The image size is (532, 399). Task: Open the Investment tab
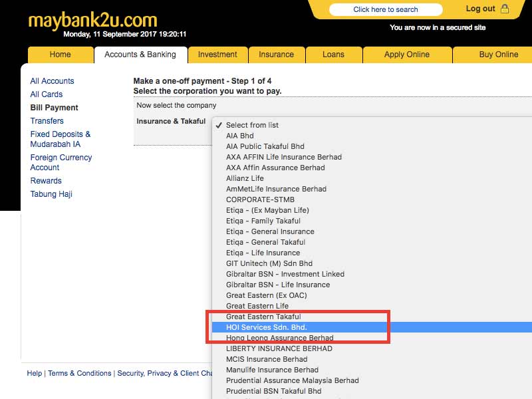click(x=217, y=55)
